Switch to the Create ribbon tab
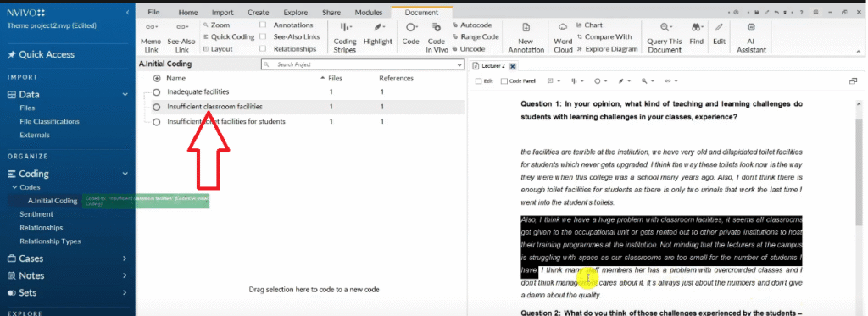Screen dimensions: 868x316 [258, 12]
